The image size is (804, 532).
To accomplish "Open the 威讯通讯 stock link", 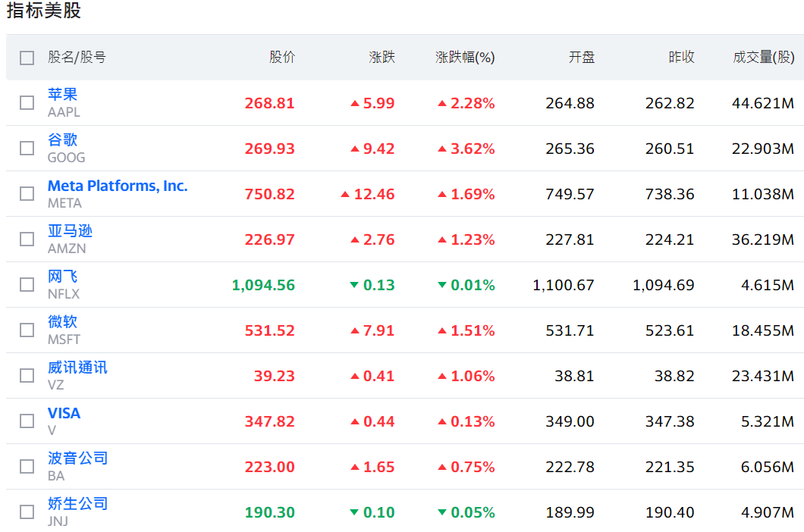I will click(x=77, y=368).
